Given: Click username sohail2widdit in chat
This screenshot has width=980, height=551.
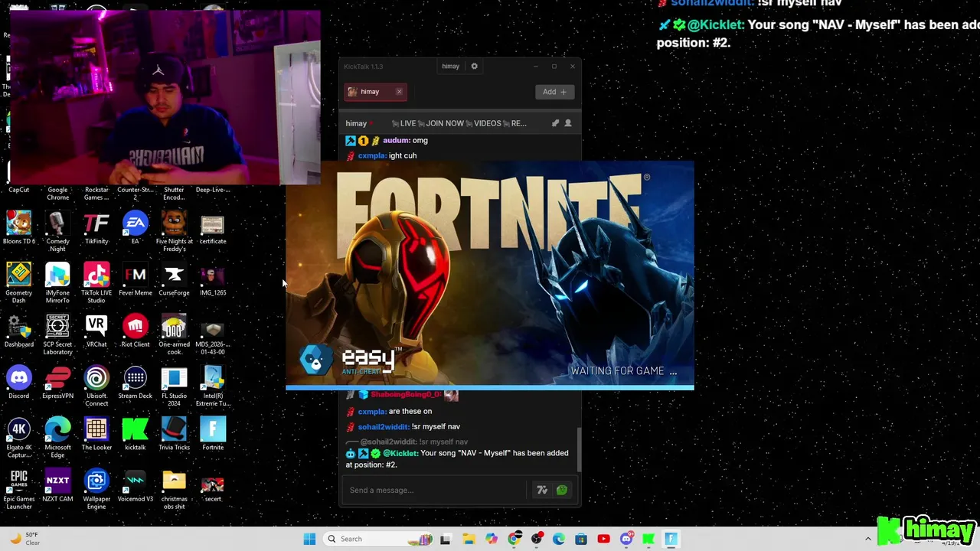Looking at the screenshot, I should pyautogui.click(x=384, y=426).
